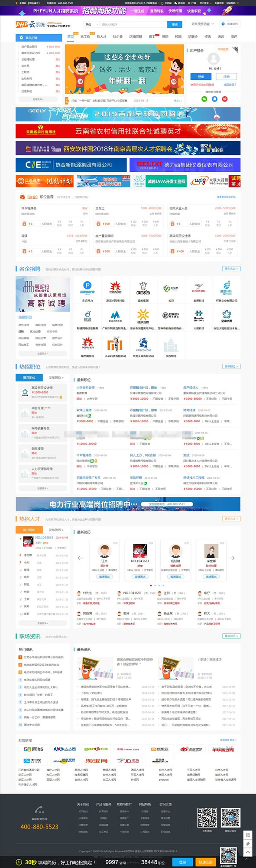256x868 pixels.
Task: Open the 云南省农村信用社 red banner
Action: pos(128,131)
